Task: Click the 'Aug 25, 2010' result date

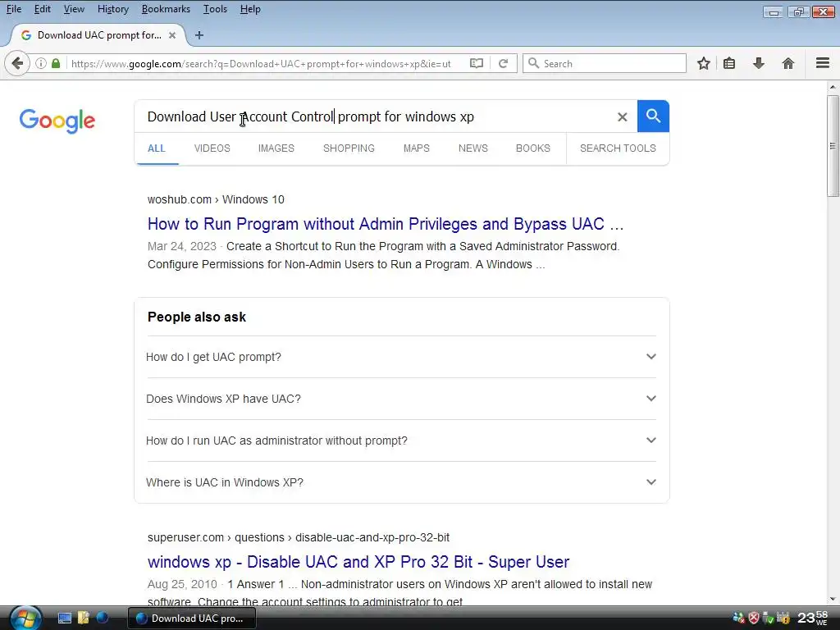Action: pos(182,584)
